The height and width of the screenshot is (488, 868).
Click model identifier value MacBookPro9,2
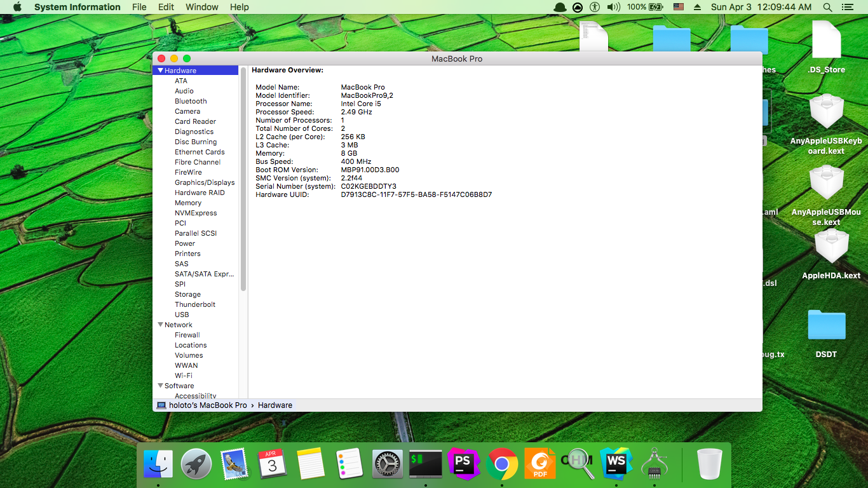click(x=367, y=95)
